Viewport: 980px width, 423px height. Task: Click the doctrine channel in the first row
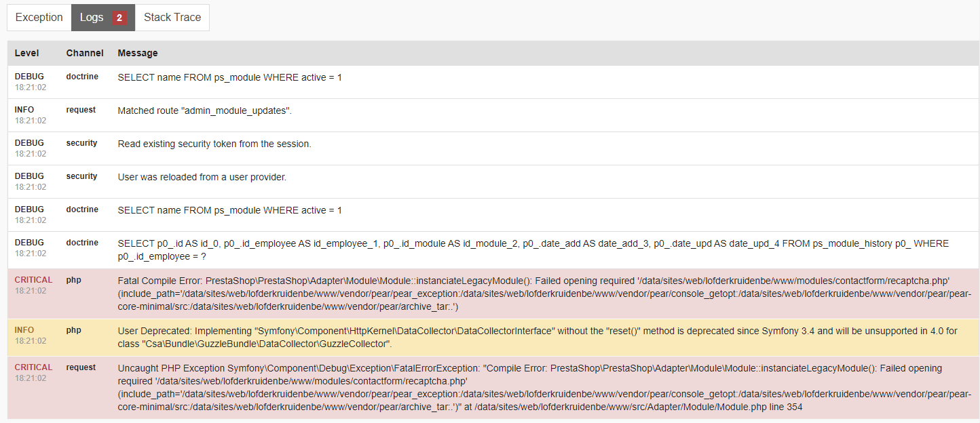pyautogui.click(x=82, y=77)
